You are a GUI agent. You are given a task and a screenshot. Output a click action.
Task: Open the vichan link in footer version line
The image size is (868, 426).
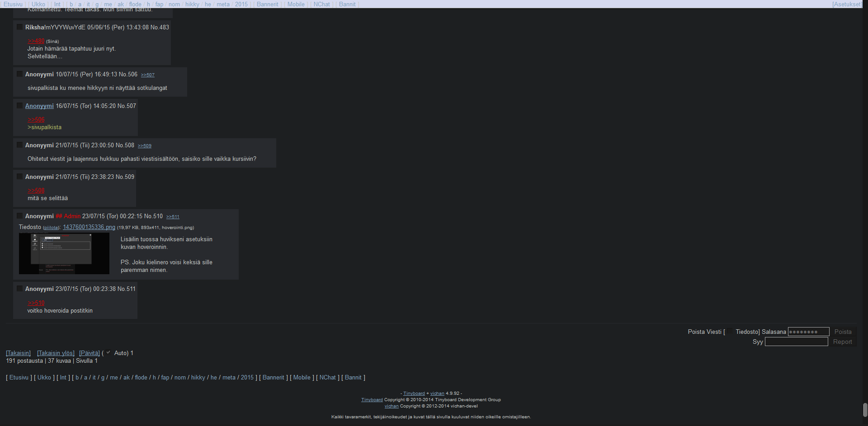click(x=437, y=393)
